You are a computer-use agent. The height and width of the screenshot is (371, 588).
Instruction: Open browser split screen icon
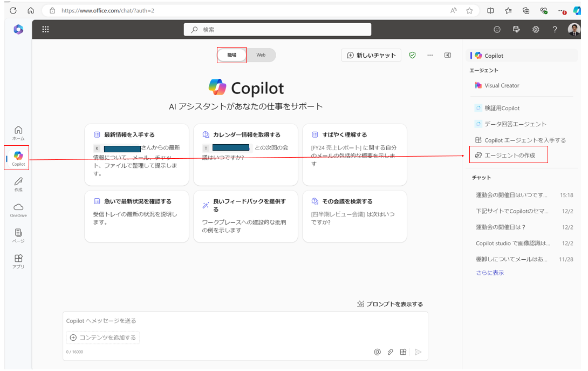tap(490, 10)
